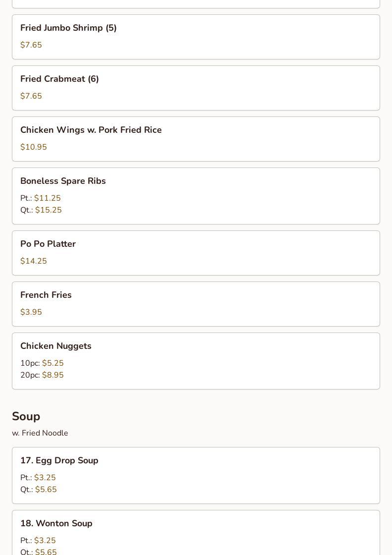The image size is (392, 555).
Task: Select the Qt. $15.25 Boneless Spare Ribs option
Action: tap(41, 210)
